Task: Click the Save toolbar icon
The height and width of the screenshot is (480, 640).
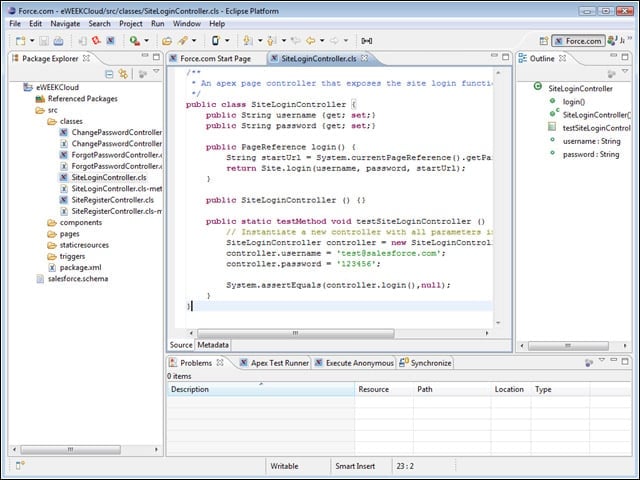Action: [44, 41]
